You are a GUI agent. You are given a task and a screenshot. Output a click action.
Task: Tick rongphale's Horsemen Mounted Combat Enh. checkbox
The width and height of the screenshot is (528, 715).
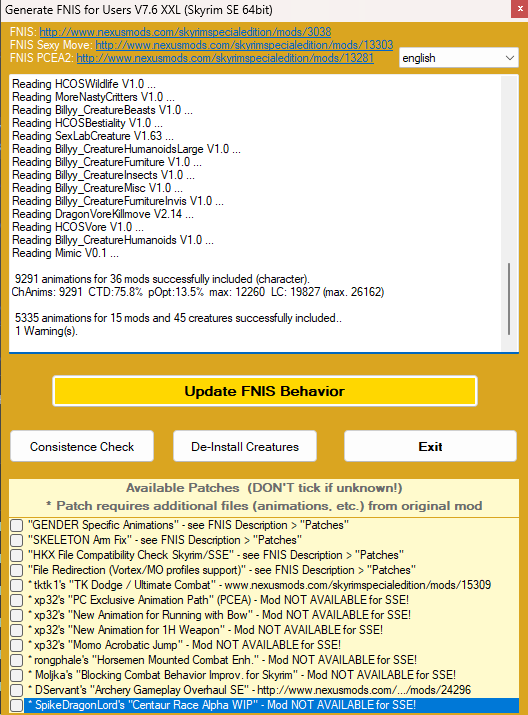pyautogui.click(x=17, y=660)
